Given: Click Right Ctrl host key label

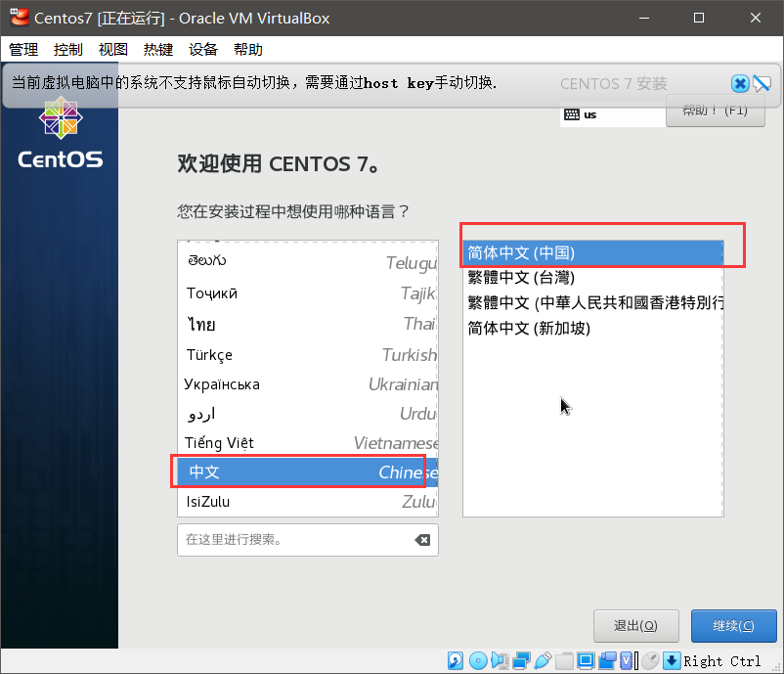Looking at the screenshot, I should [722, 661].
